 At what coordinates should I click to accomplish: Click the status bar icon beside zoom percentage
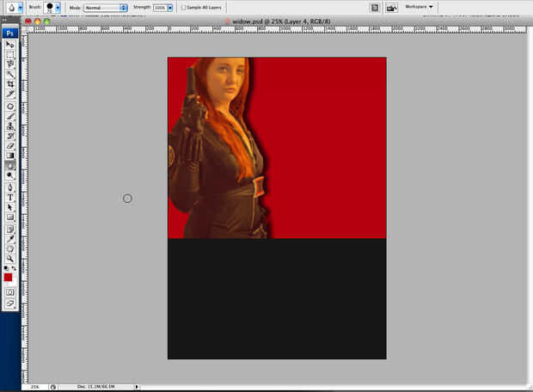coord(52,387)
